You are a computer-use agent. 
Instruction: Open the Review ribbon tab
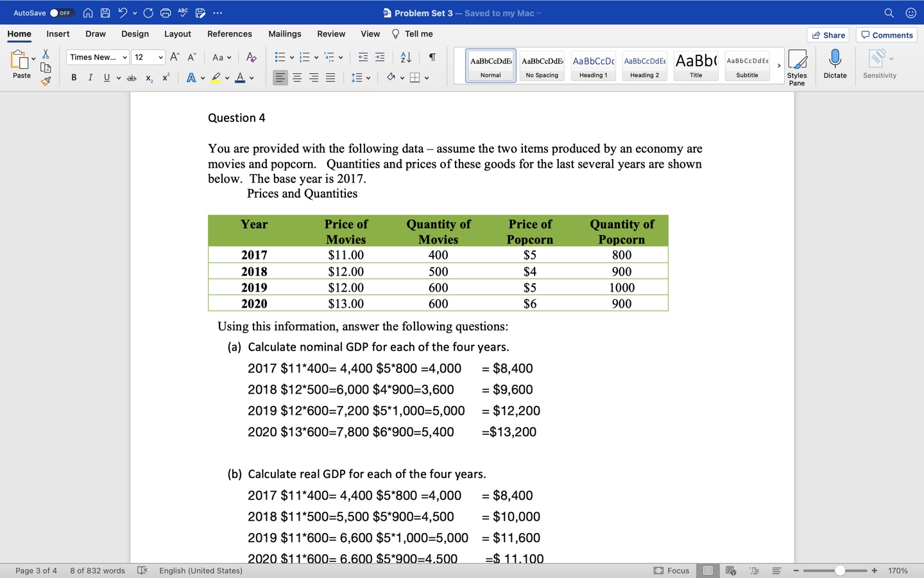331,34
